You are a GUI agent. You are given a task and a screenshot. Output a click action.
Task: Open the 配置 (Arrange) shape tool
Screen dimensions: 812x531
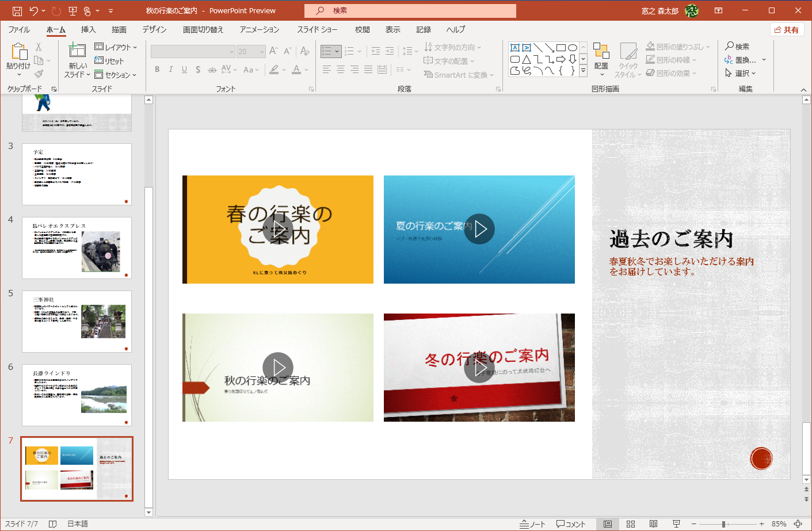point(601,59)
